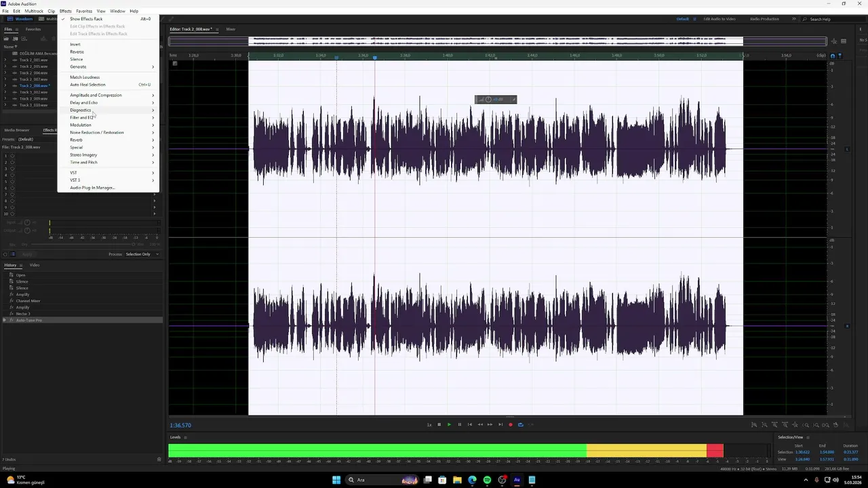Open the Diagnostics submenu
This screenshot has height=488, width=868.
point(108,110)
